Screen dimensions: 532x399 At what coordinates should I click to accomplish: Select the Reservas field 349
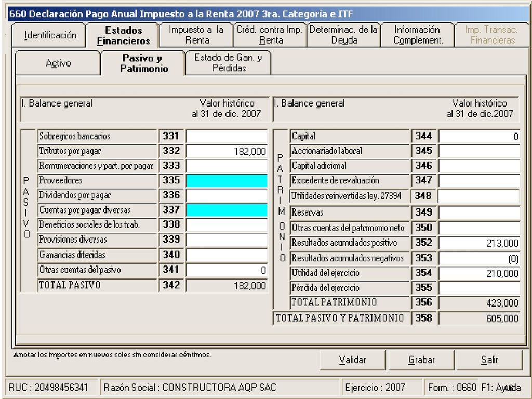(x=479, y=212)
